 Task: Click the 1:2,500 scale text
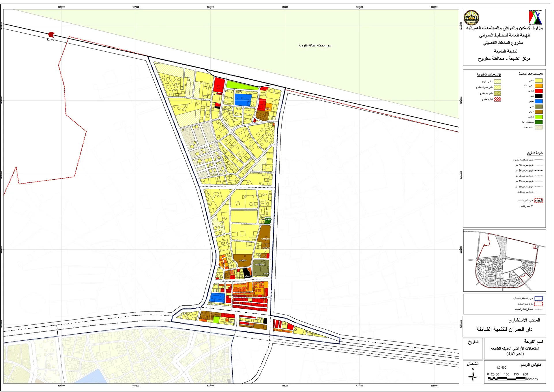(x=501, y=368)
